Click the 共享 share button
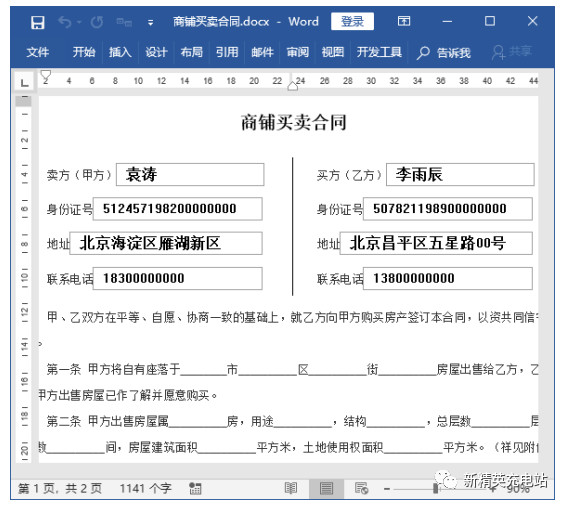Viewport: 565px width, 505px height. (512, 52)
